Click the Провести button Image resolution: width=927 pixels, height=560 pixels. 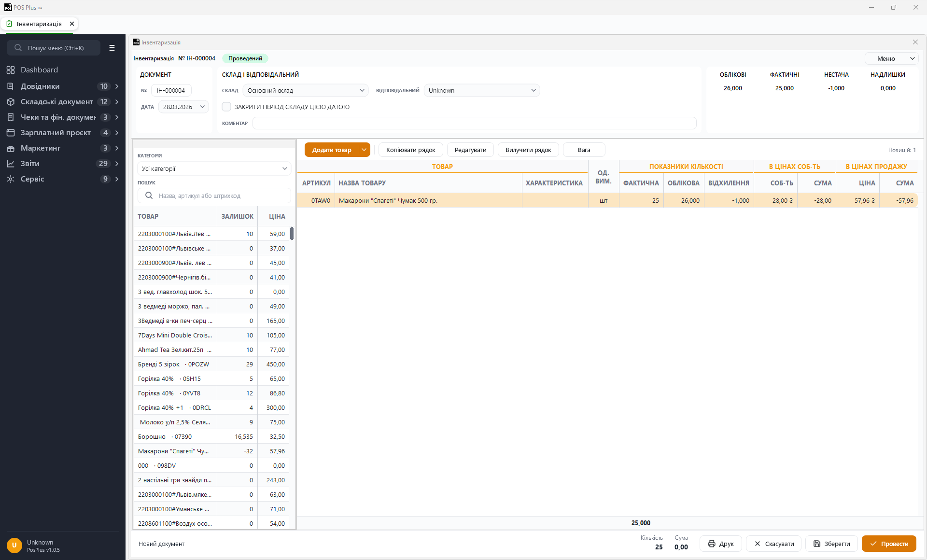[889, 544]
